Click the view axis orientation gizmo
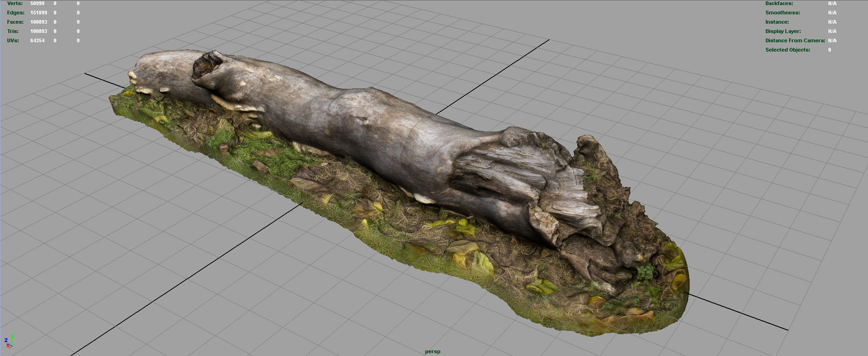This screenshot has height=356, width=868. coord(9,342)
